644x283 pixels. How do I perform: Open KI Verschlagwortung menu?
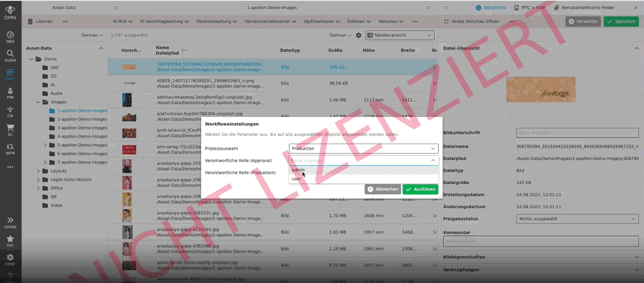tap(165, 21)
